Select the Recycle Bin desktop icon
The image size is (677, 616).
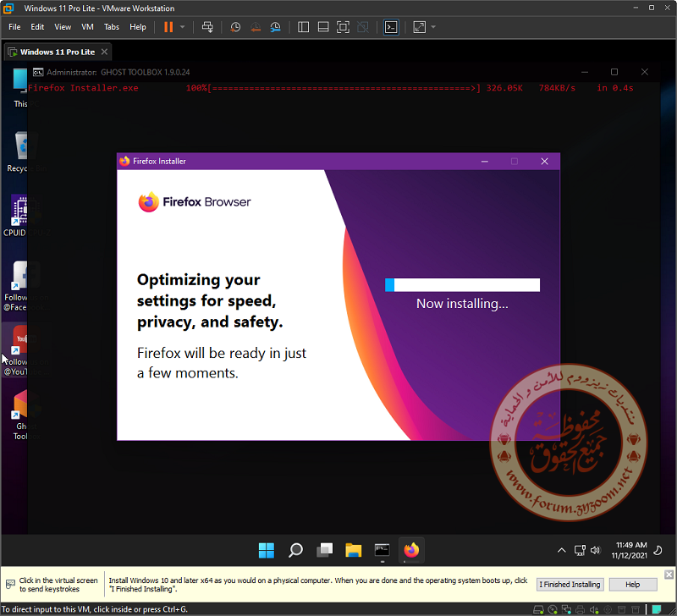pyautogui.click(x=27, y=152)
